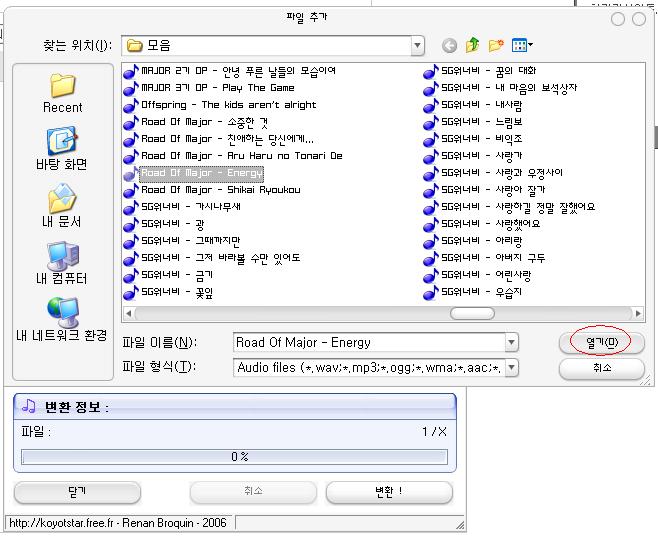The height and width of the screenshot is (539, 658).
Task: Click the 변환 ! convert button
Action: pos(389,492)
